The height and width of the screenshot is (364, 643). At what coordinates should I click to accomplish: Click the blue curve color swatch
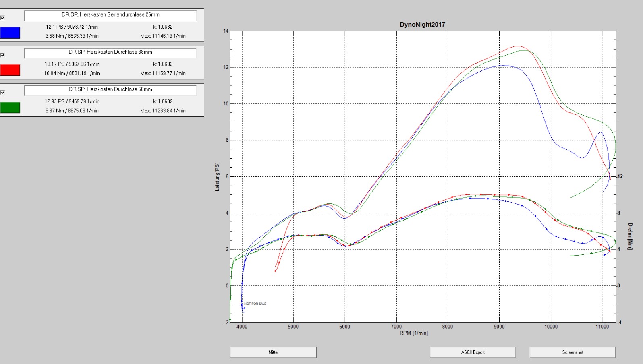click(x=10, y=33)
